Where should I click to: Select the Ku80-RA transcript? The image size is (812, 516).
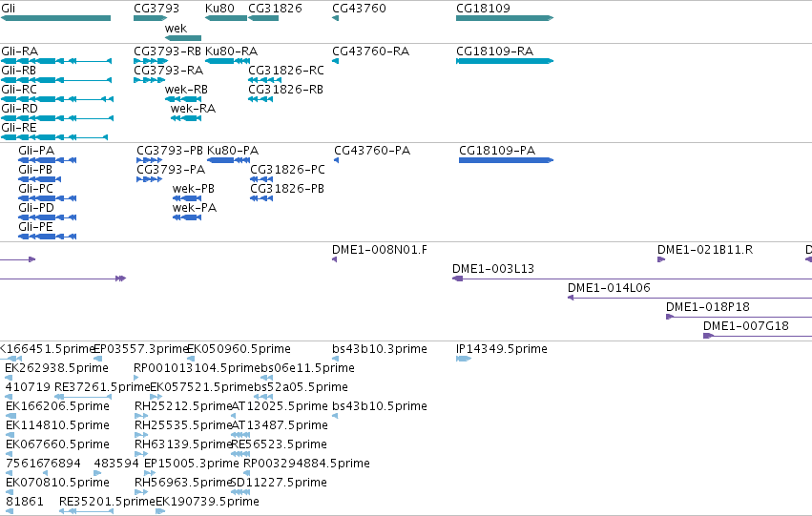coord(228,61)
